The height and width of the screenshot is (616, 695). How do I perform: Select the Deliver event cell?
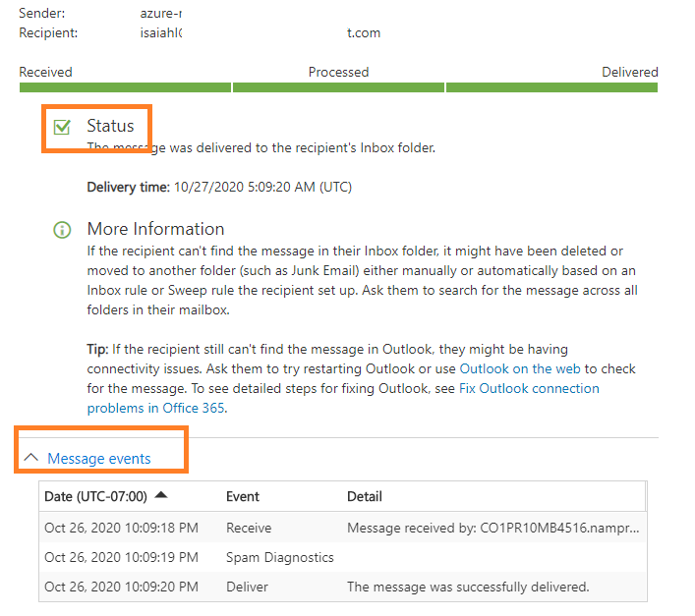coord(247,587)
